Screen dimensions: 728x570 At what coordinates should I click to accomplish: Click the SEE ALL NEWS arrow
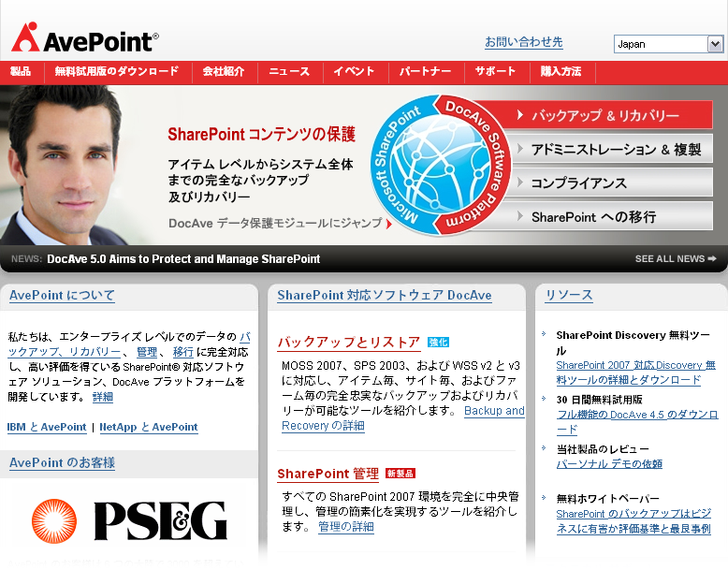click(x=712, y=259)
